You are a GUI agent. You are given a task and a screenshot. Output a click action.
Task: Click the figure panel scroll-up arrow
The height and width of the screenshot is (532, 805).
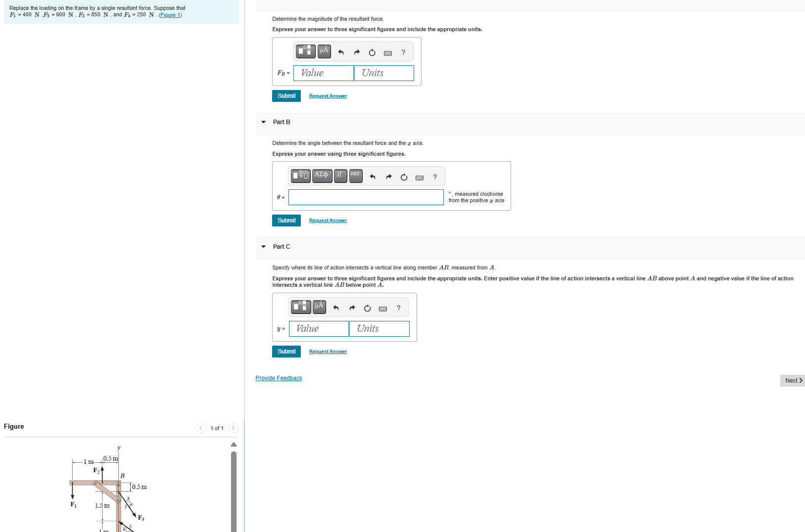pyautogui.click(x=234, y=444)
